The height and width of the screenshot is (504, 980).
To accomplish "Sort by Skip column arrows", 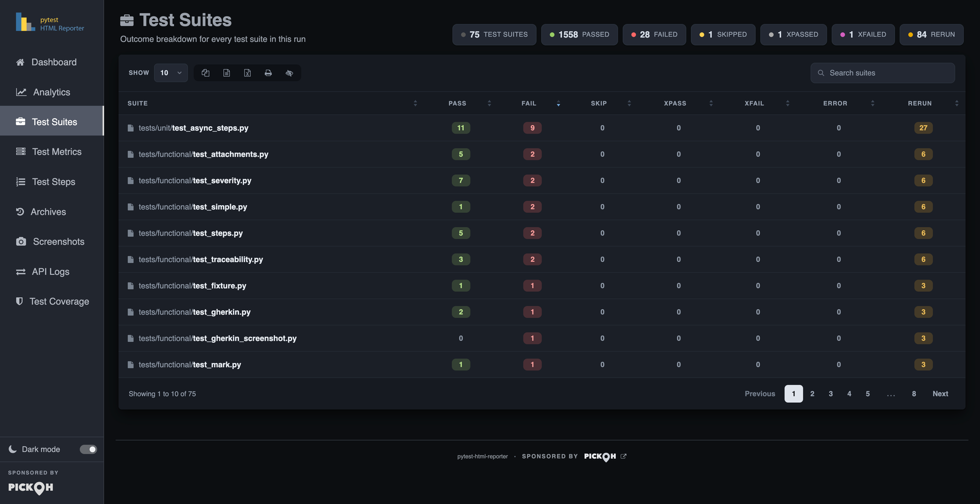I will coord(629,103).
